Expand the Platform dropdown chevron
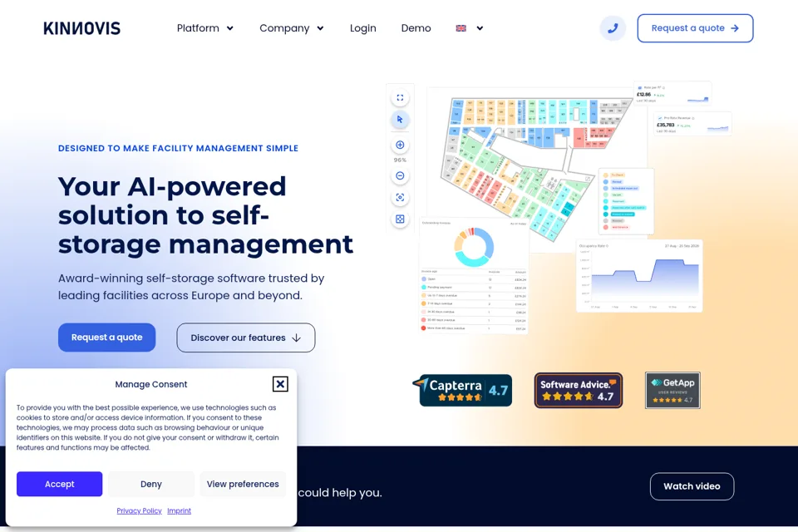798x532 pixels. 230,28
